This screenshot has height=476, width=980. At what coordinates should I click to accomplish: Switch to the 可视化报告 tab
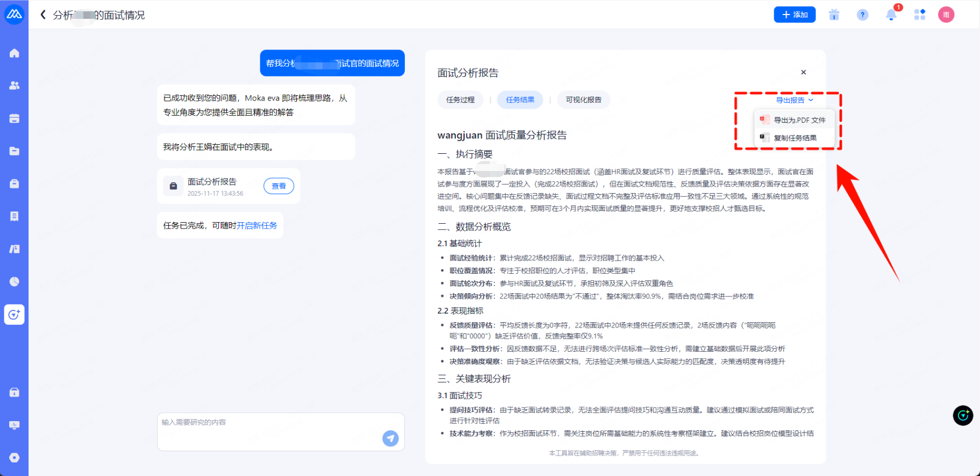pyautogui.click(x=583, y=100)
